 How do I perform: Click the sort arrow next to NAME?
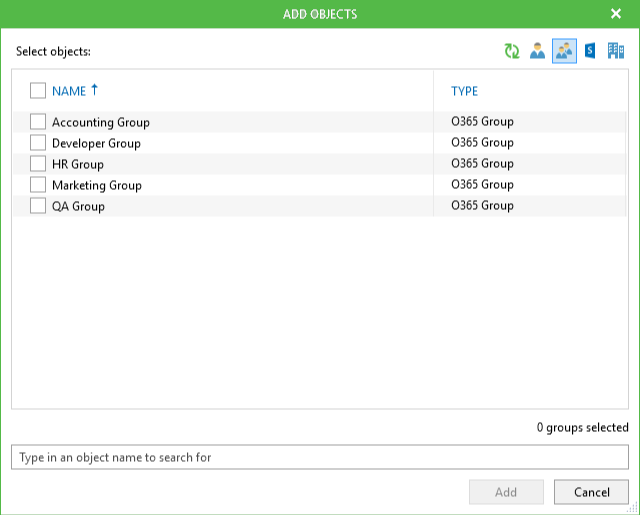pyautogui.click(x=94, y=89)
